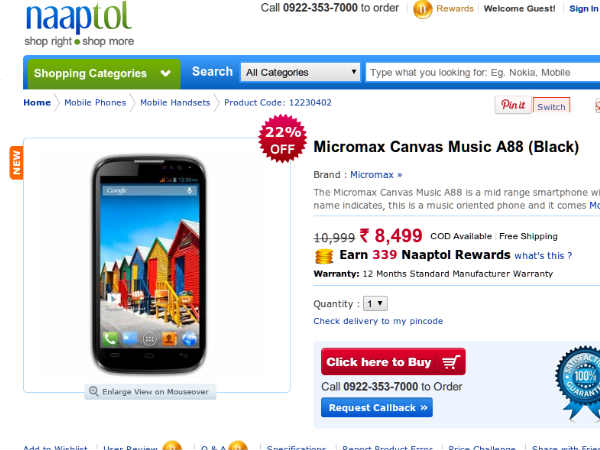Open Mobile Handsets breadcrumb

coord(175,103)
